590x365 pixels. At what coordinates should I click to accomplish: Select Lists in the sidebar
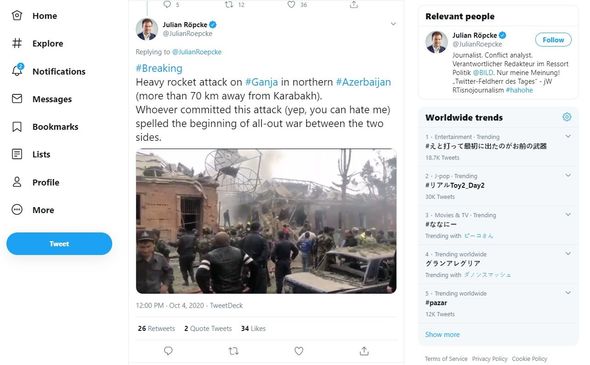click(x=31, y=154)
